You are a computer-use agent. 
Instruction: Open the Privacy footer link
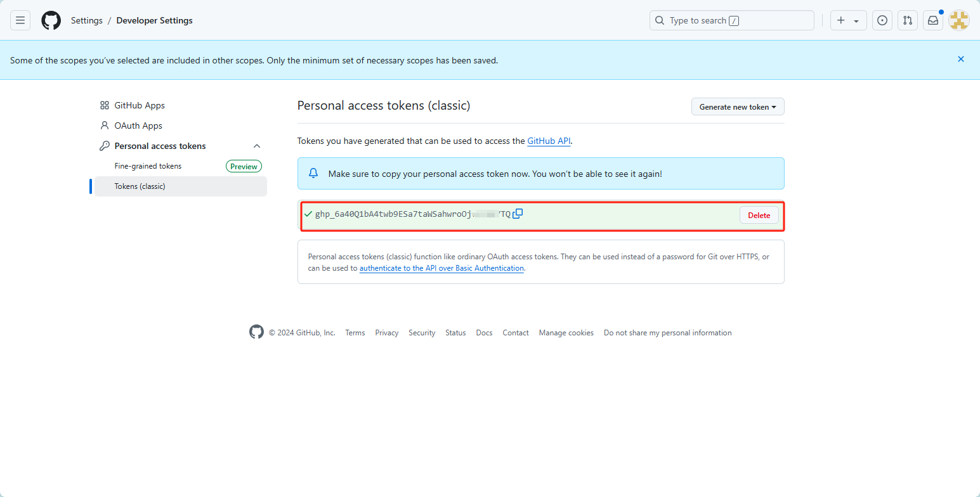387,333
